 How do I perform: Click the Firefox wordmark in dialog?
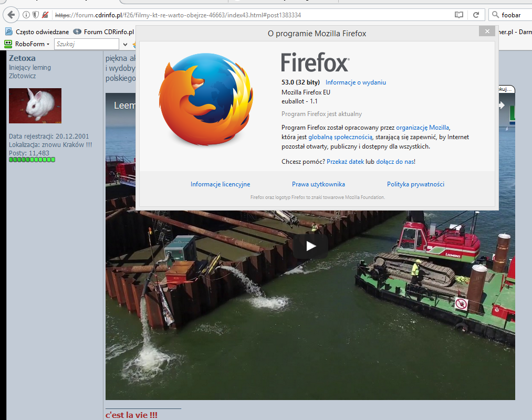[x=315, y=62]
